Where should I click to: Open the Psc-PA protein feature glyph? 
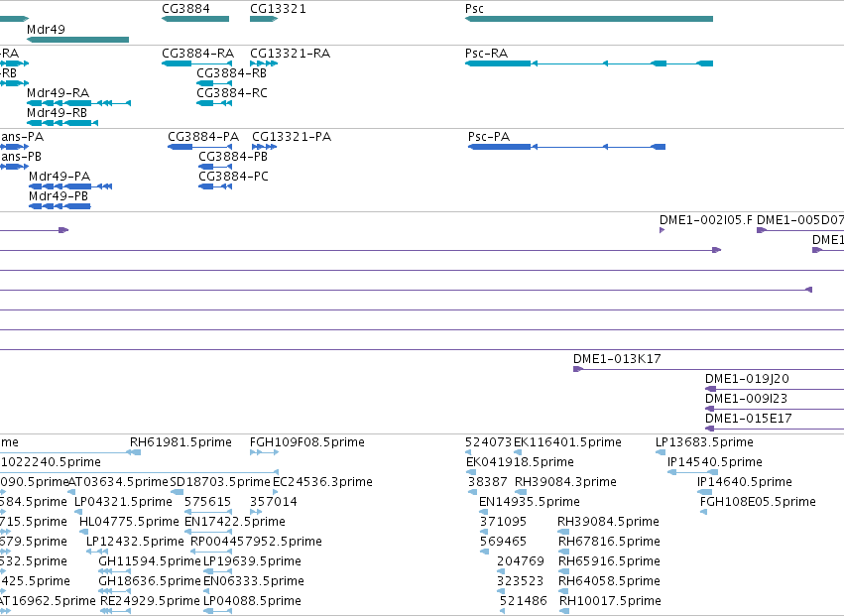tap(566, 147)
